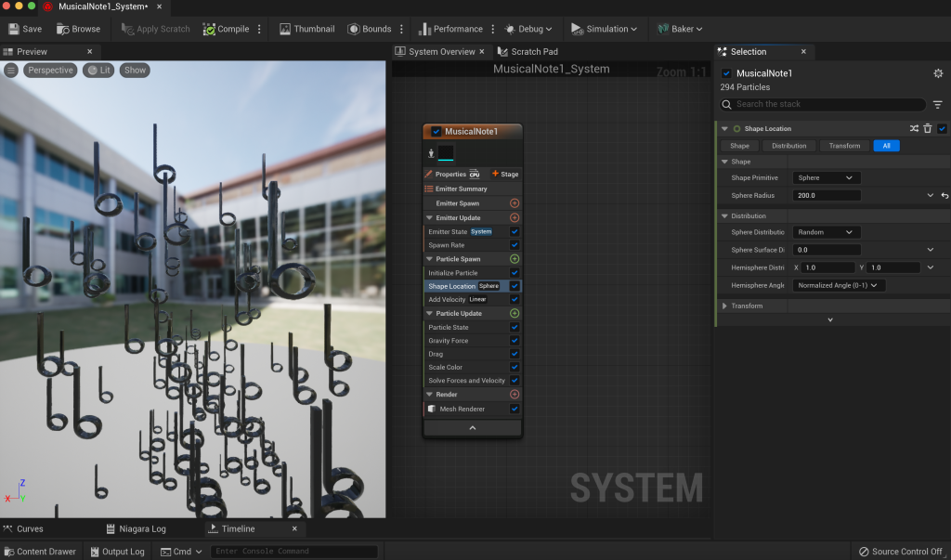Uncheck the Mesh Renderer checkbox
Viewport: 951px width, 560px height.
pyautogui.click(x=515, y=409)
